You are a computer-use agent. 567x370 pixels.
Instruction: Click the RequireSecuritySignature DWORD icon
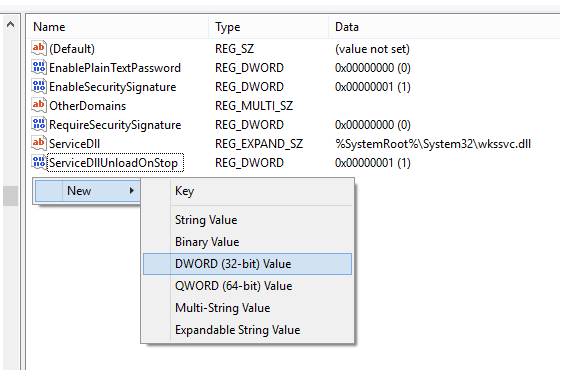39,124
